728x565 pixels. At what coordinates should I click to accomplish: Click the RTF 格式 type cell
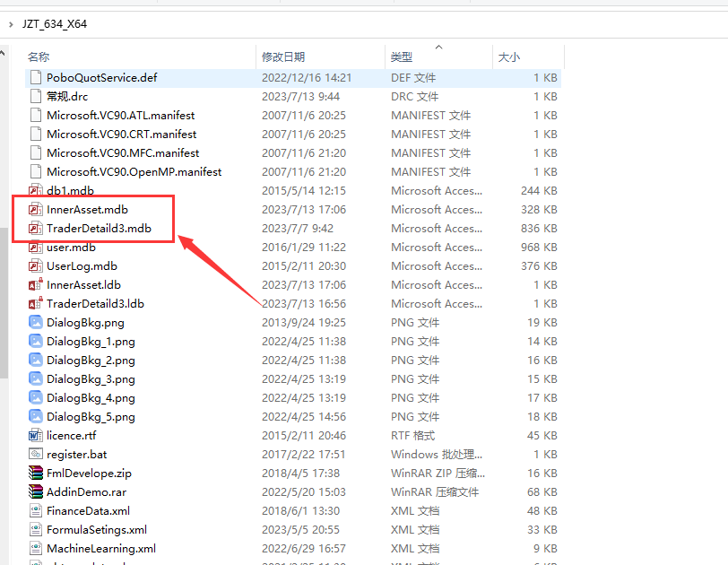412,436
